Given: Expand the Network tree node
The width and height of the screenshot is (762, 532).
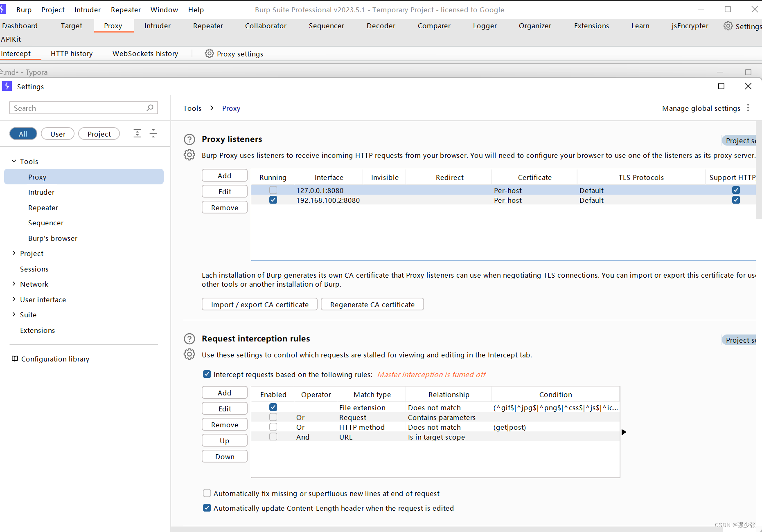Looking at the screenshot, I should point(14,284).
